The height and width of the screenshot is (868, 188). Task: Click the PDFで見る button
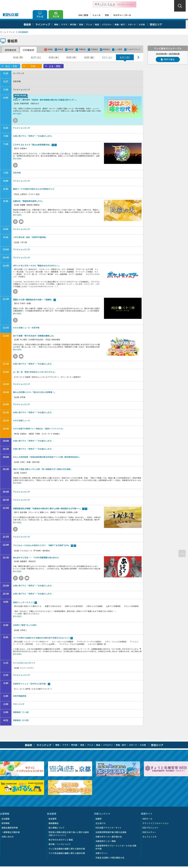167,59
